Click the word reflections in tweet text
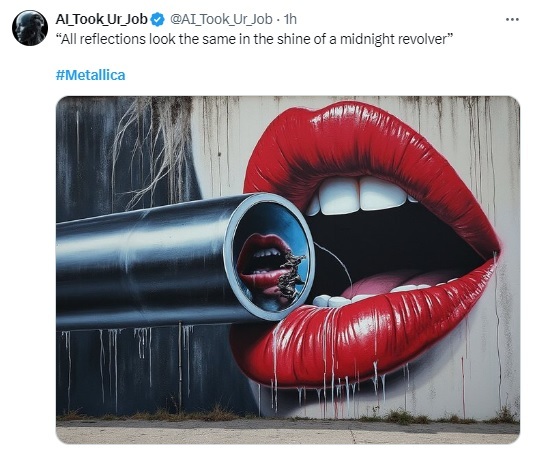The height and width of the screenshot is (451, 533). point(113,39)
